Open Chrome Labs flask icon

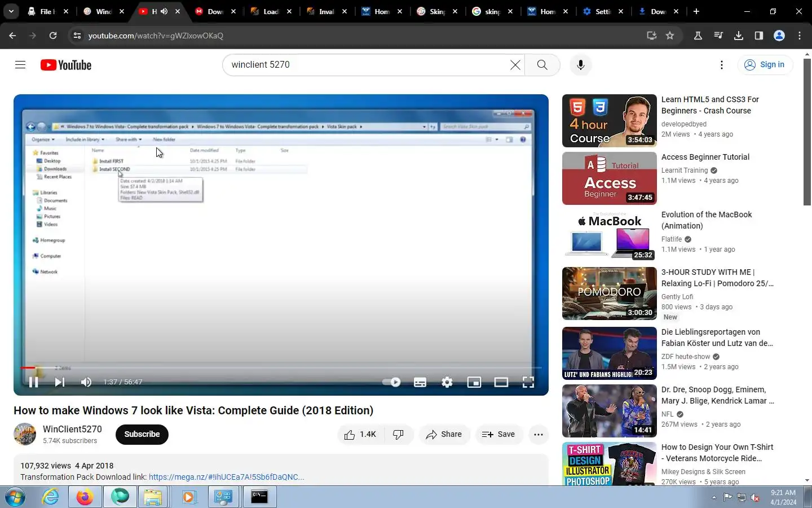click(698, 36)
